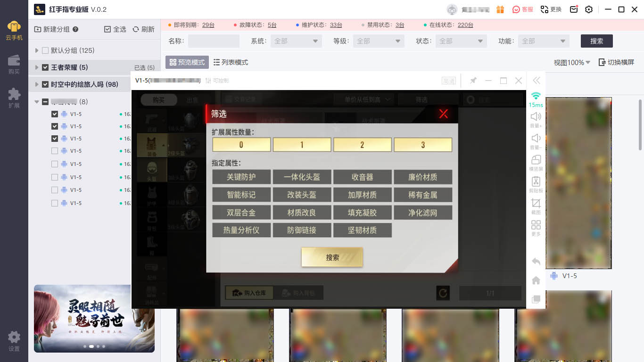
Task: Select extension attribute count 1
Action: click(x=302, y=145)
